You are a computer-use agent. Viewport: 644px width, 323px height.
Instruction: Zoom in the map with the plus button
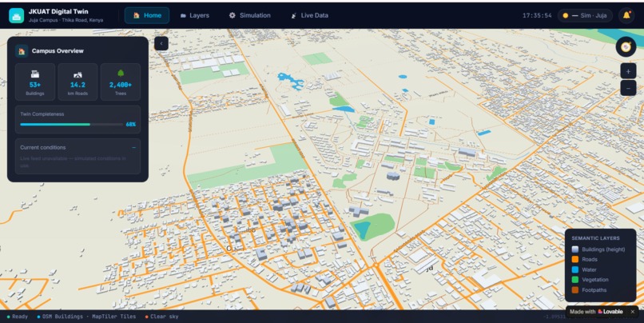628,71
